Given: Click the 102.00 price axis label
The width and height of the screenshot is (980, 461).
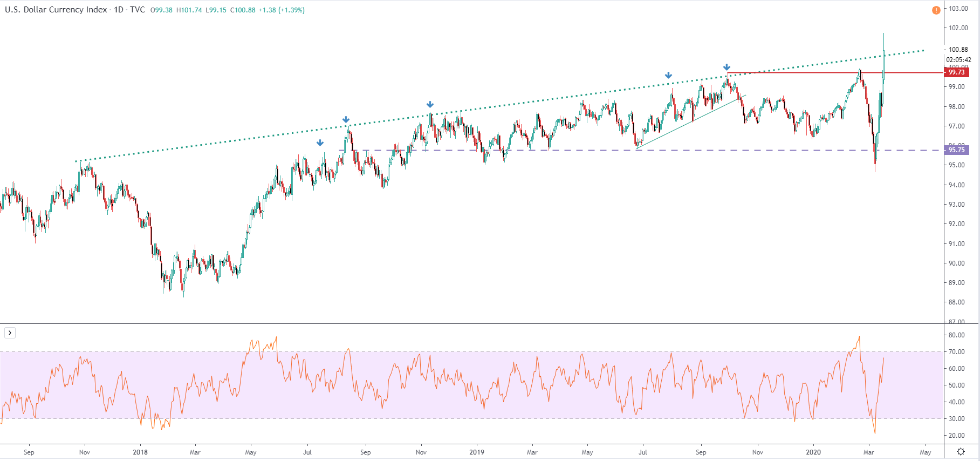Looking at the screenshot, I should [x=958, y=28].
